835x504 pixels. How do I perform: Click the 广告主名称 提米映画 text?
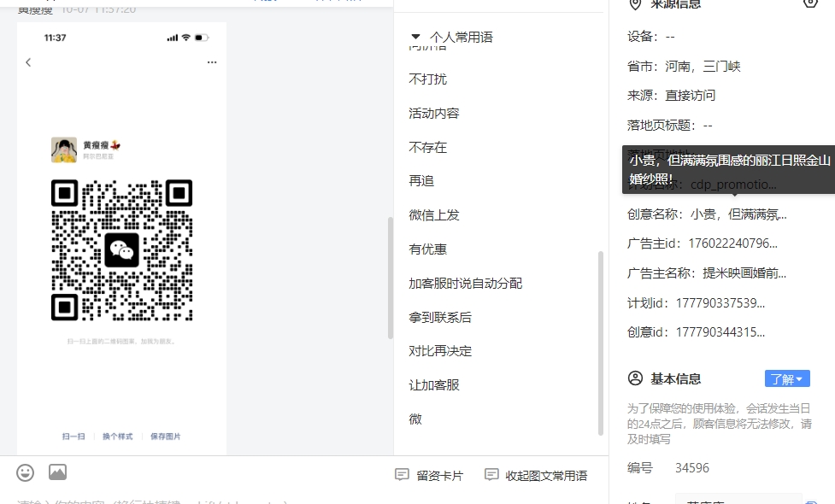click(x=744, y=273)
